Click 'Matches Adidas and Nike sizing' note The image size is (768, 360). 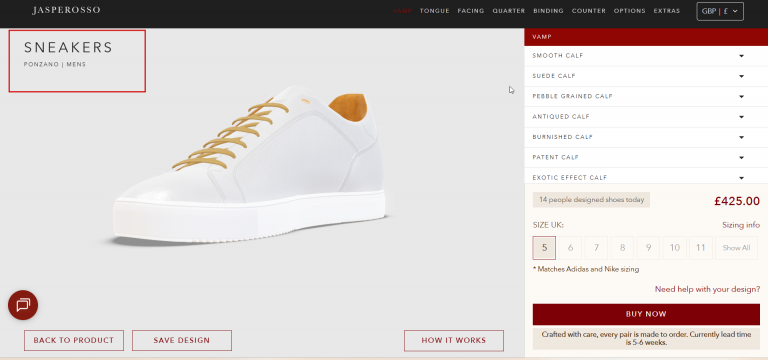(586, 269)
